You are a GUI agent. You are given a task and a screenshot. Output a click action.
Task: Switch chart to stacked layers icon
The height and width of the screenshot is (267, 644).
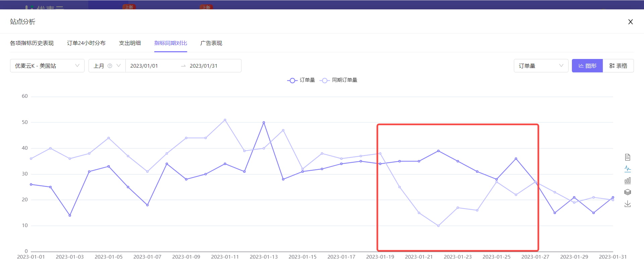click(x=628, y=192)
